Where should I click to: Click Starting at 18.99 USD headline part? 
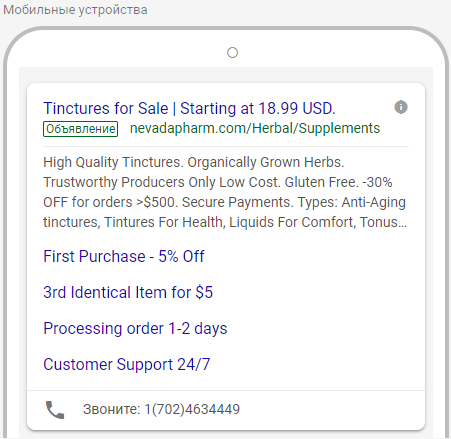click(258, 108)
